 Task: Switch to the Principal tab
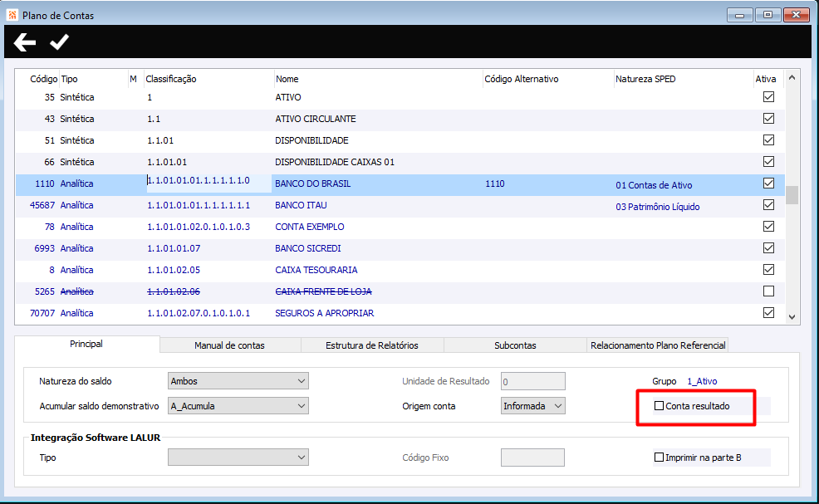(86, 345)
